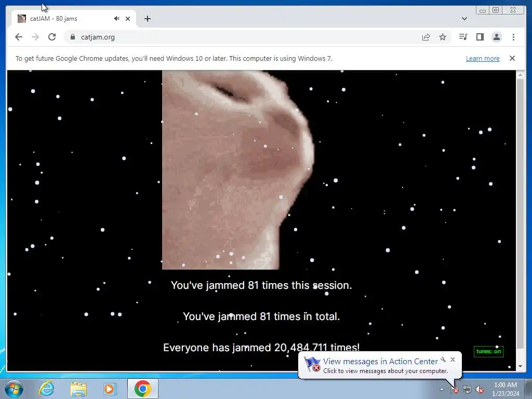Show hidden system tray icons
Screen dimensions: 532x399
coord(442,389)
